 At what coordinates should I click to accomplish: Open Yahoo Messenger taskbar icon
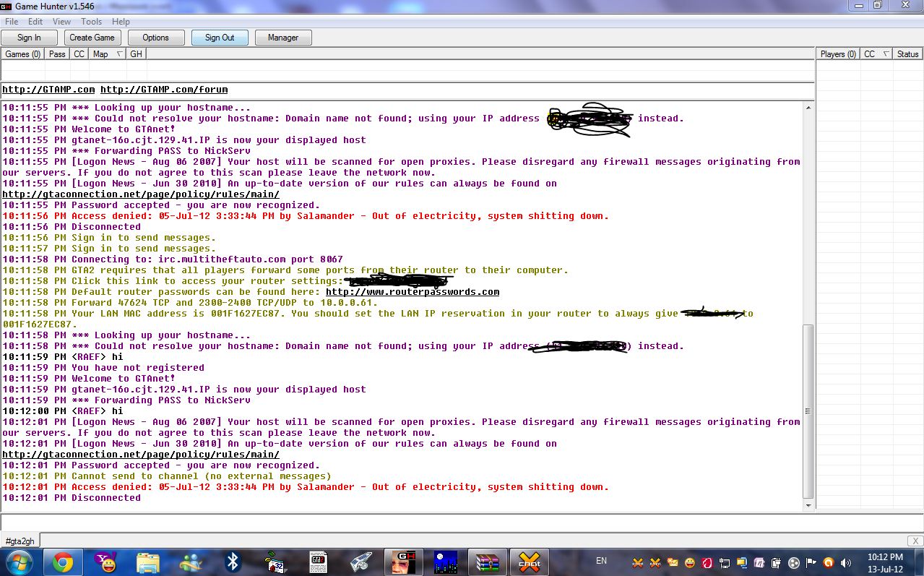105,562
